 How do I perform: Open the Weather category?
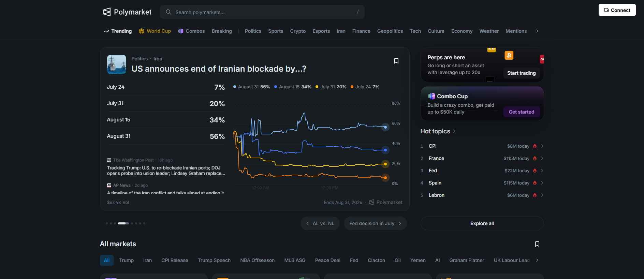489,31
